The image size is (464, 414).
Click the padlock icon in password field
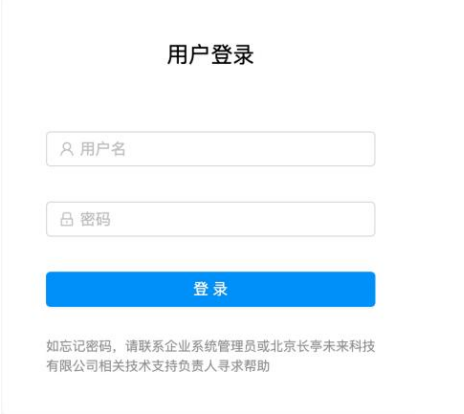[x=67, y=219]
